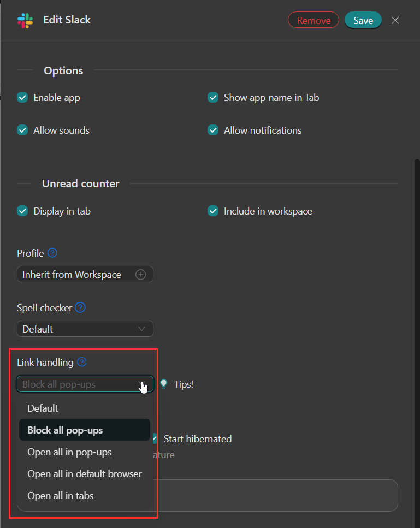Toggle Display in tab checkbox
Screen dimensions: 420x528
click(x=22, y=211)
